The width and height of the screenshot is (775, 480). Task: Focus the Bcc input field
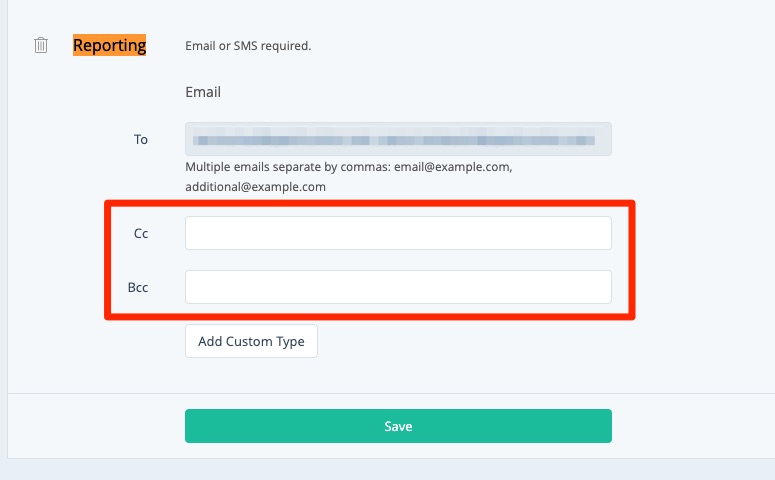(398, 287)
